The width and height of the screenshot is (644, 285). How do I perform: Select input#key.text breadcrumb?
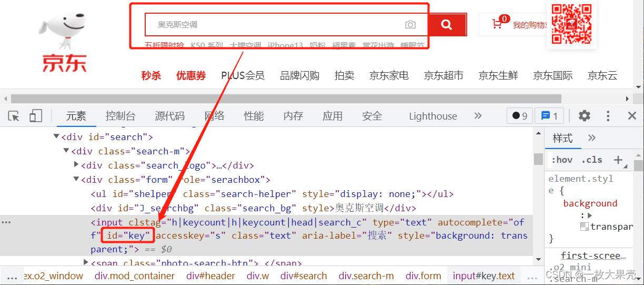484,276
